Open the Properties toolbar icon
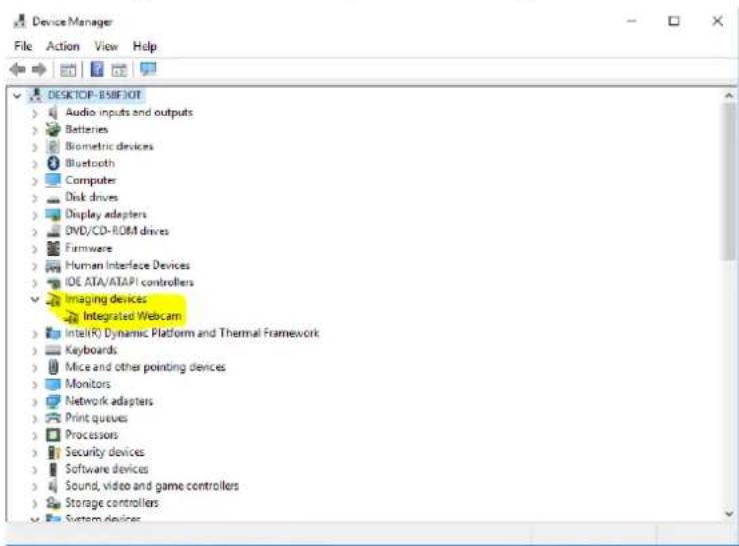Image resolution: width=739 pixels, height=546 pixels. coord(68,70)
